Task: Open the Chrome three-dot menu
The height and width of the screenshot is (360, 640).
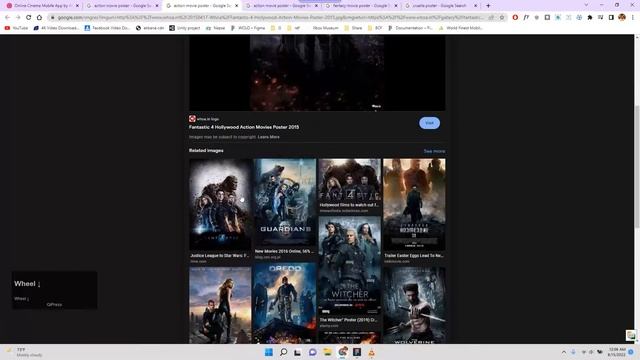Action: (633, 17)
